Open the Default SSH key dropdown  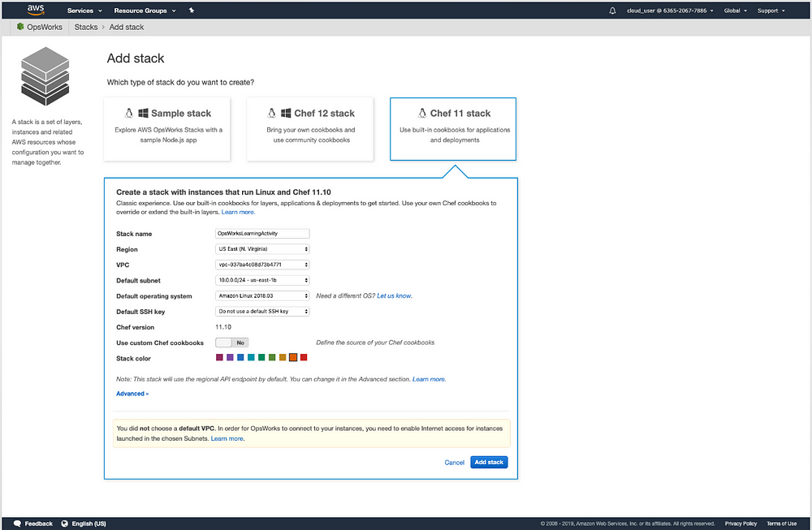262,311
